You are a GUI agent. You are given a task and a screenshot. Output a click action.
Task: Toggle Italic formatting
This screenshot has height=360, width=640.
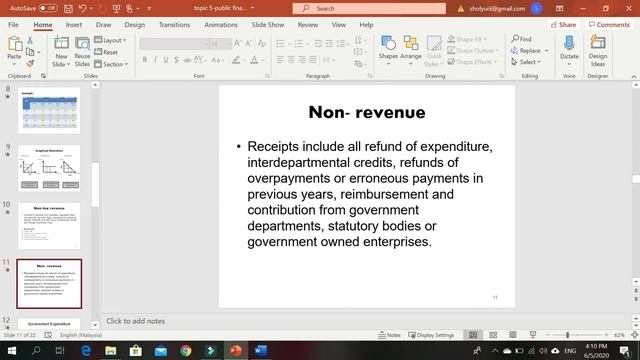pos(155,60)
